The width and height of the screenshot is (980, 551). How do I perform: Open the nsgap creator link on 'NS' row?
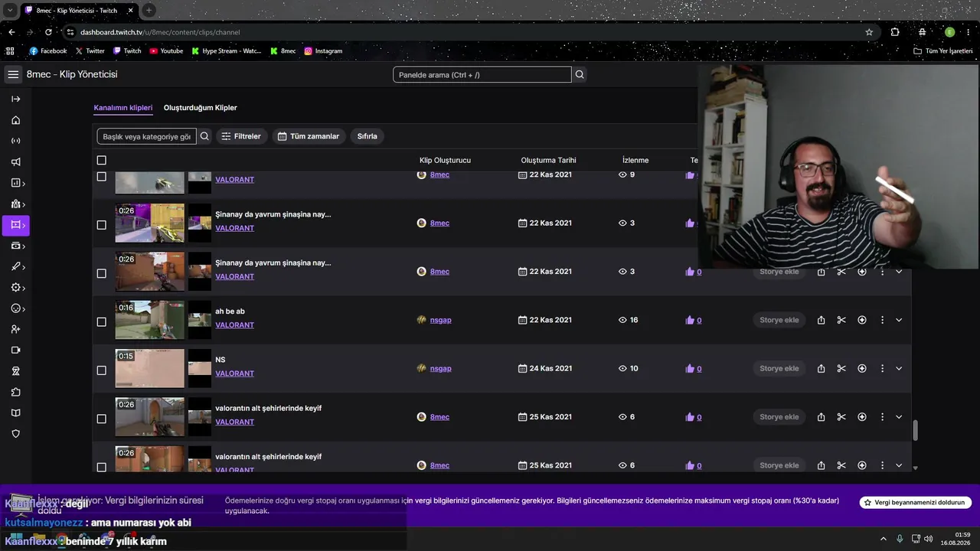tap(441, 369)
